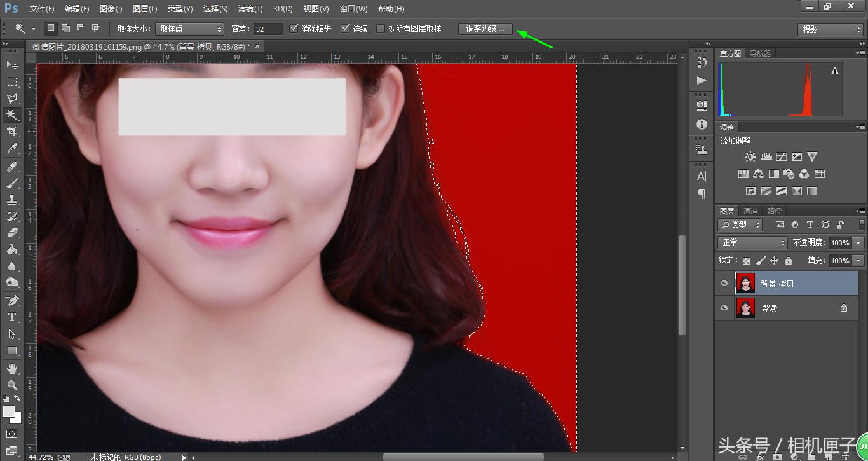Select the Horizontal Type tool
This screenshot has width=868, height=461.
click(x=13, y=317)
